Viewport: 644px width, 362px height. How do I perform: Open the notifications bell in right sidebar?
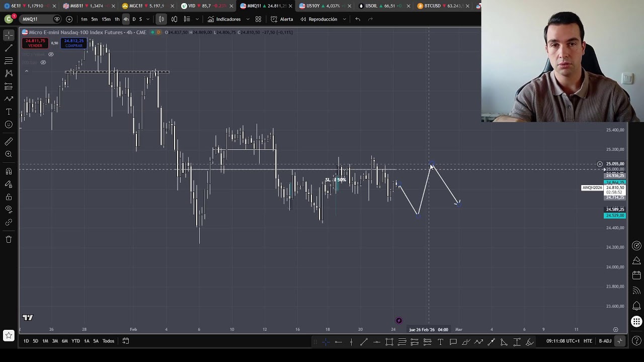(636, 306)
